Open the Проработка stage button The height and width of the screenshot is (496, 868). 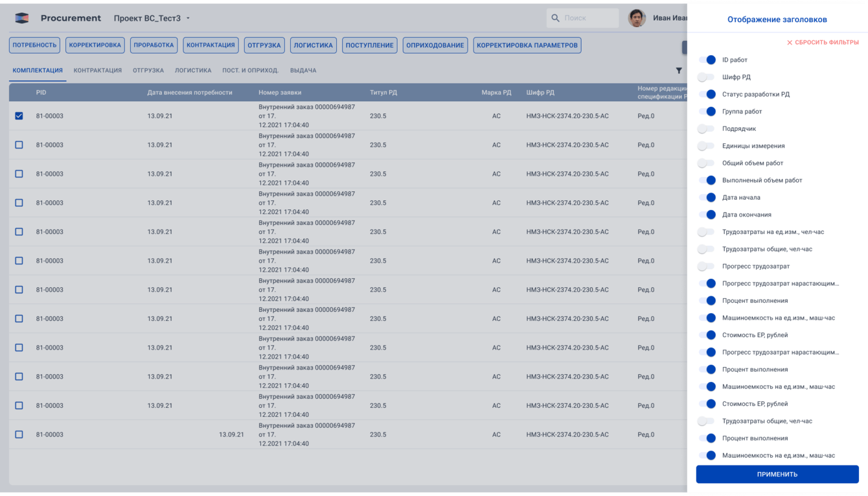pyautogui.click(x=154, y=45)
